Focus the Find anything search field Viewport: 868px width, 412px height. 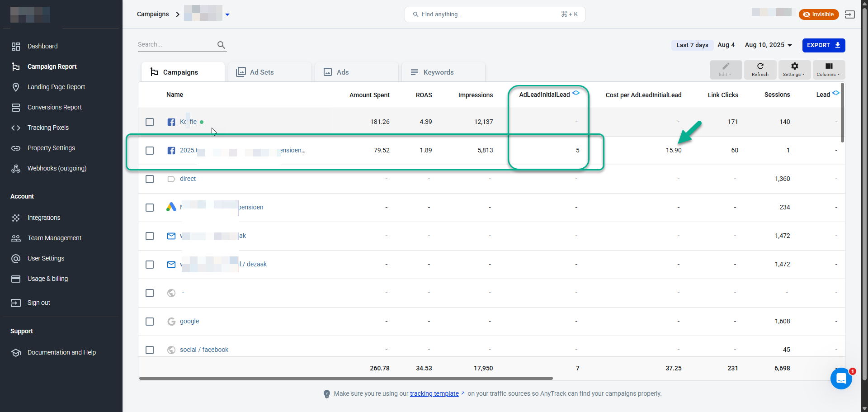495,14
